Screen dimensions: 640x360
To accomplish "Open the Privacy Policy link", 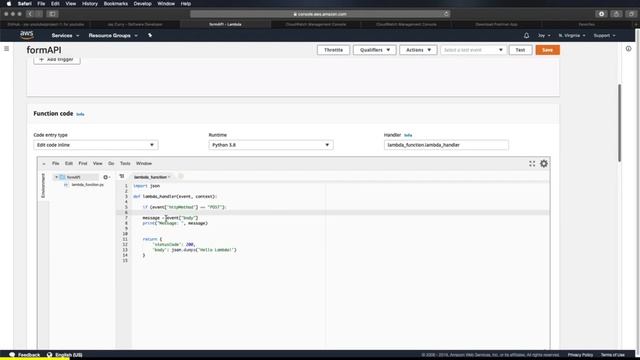I will 580,355.
